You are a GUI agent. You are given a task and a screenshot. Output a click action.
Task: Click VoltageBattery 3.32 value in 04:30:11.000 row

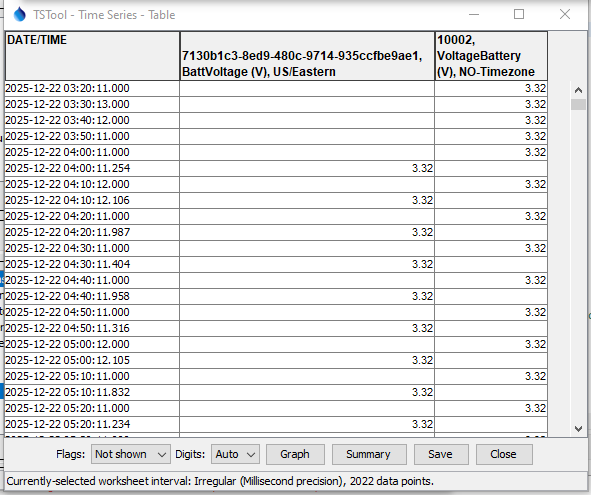click(491, 248)
